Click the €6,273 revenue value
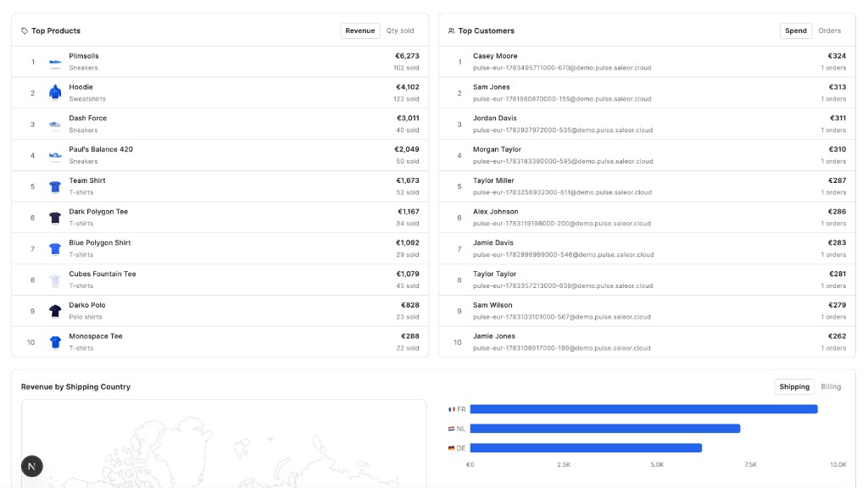Image resolution: width=868 pixels, height=488 pixels. [x=407, y=56]
